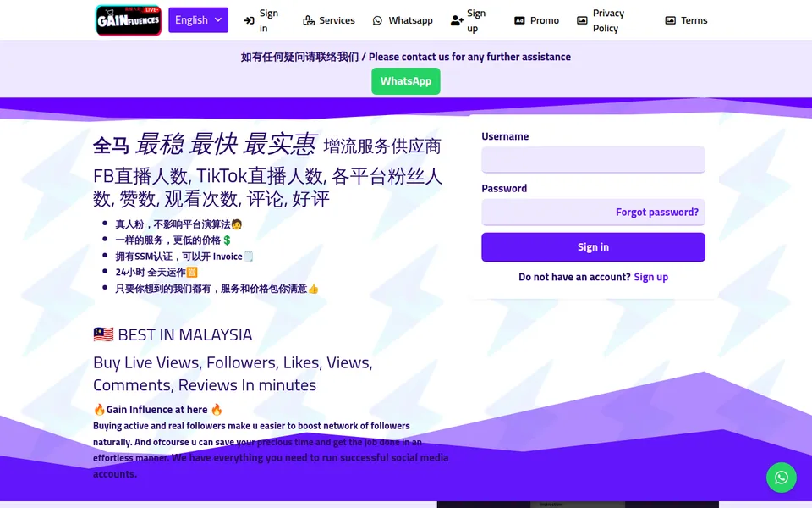
Task: Click the Whatsapp icon in navigation bar
Action: click(x=377, y=20)
